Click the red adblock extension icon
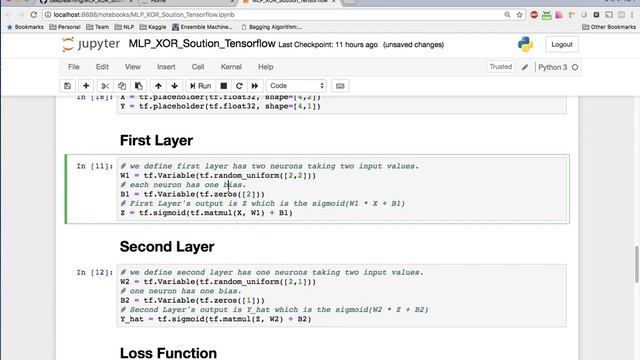The height and width of the screenshot is (360, 640). 534,15
